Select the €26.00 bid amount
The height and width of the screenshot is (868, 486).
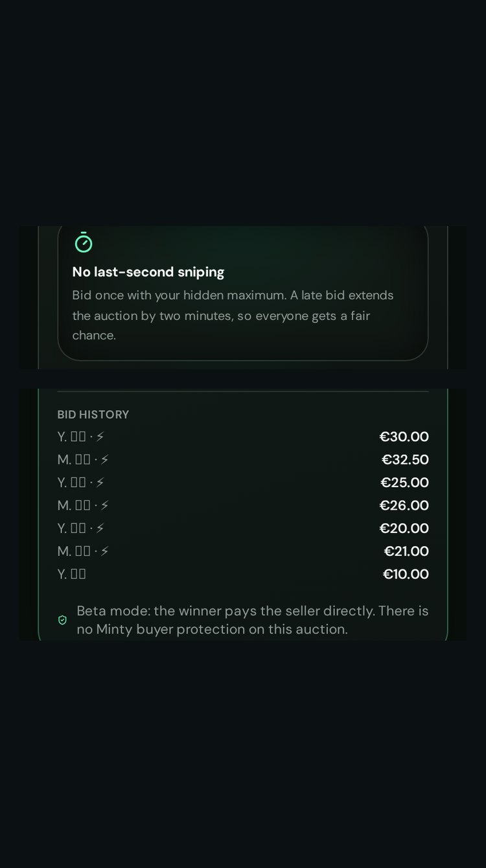404,505
